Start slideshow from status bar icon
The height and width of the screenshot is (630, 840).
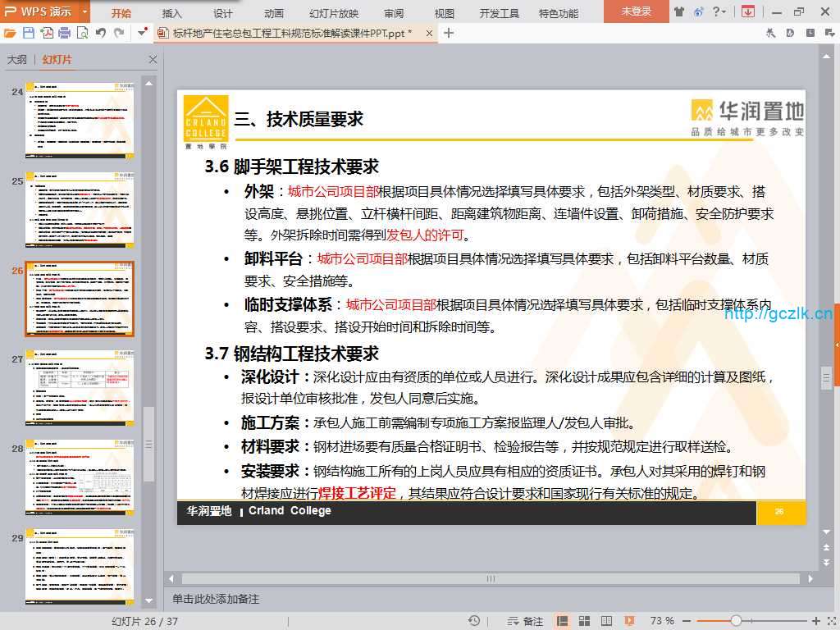click(x=630, y=621)
